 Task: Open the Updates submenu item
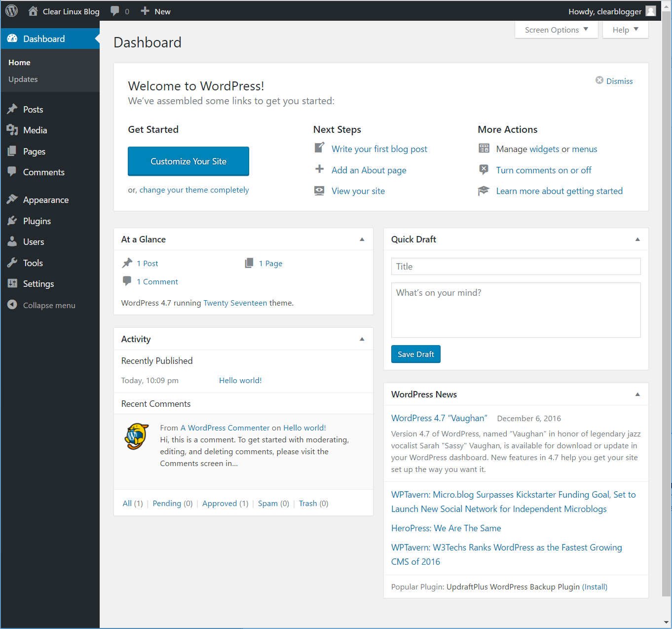pyautogui.click(x=23, y=79)
